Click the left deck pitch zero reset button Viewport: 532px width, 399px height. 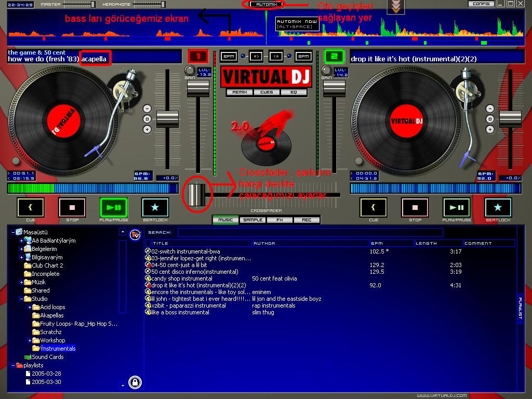click(147, 119)
